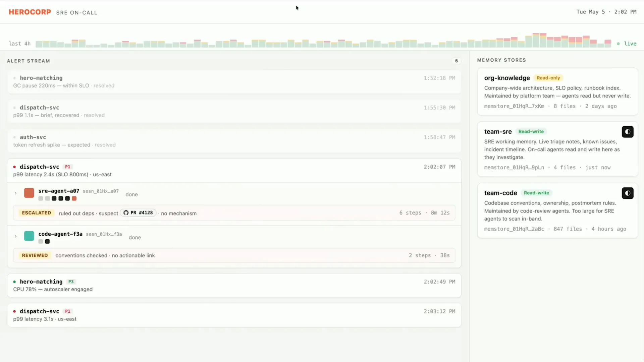
Task: Click the HEROCORP logo
Action: click(x=30, y=12)
